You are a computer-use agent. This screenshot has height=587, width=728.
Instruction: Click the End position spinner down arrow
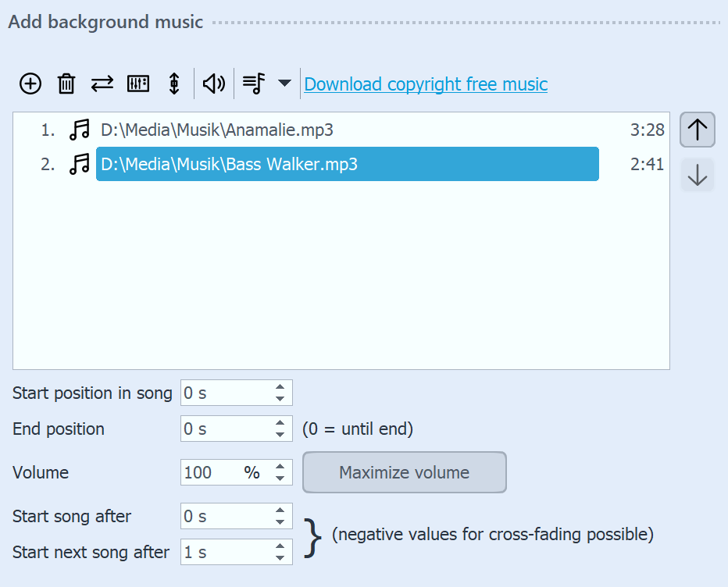280,433
